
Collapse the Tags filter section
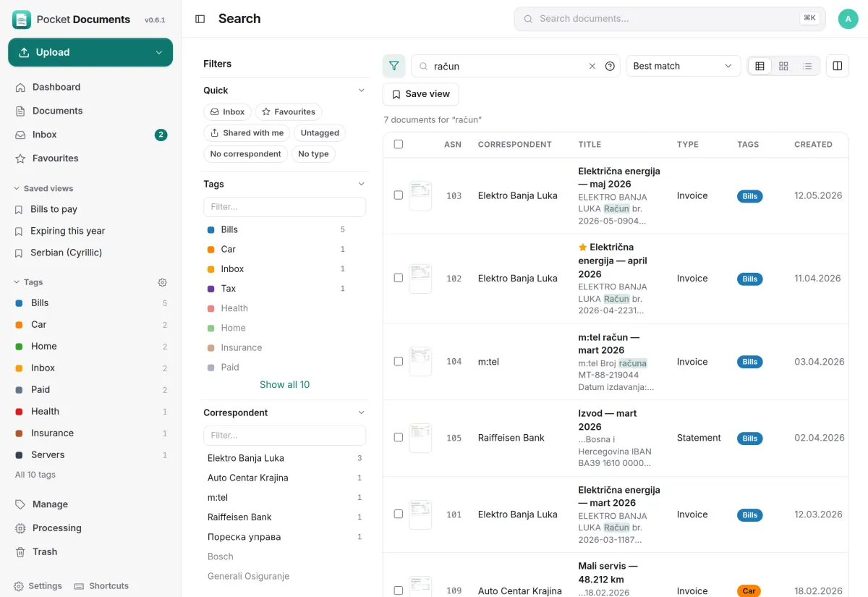coord(362,184)
